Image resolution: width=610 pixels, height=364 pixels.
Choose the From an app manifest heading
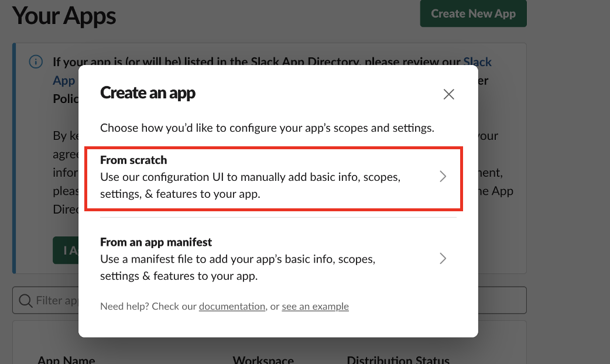(x=156, y=242)
